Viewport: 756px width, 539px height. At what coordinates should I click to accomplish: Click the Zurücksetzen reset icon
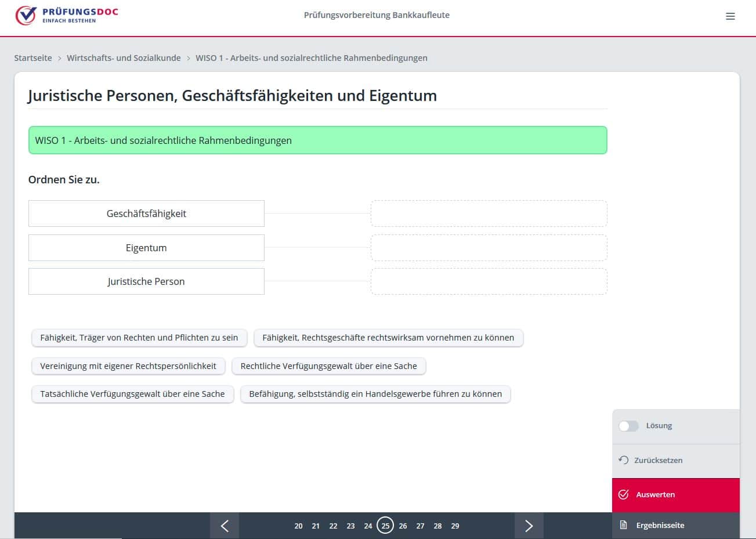click(x=624, y=460)
